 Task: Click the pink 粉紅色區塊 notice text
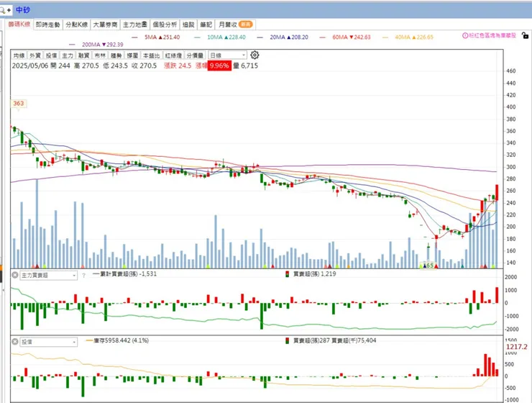(x=492, y=35)
